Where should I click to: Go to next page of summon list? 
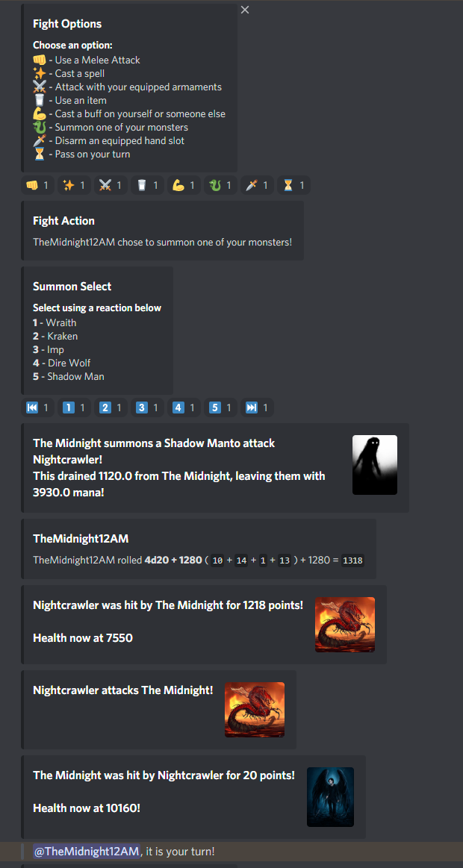[257, 408]
